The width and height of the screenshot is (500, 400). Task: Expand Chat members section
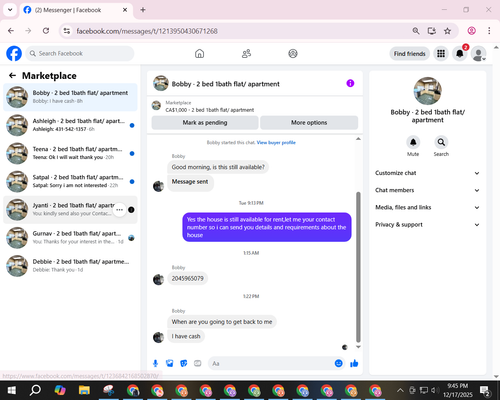tap(427, 190)
